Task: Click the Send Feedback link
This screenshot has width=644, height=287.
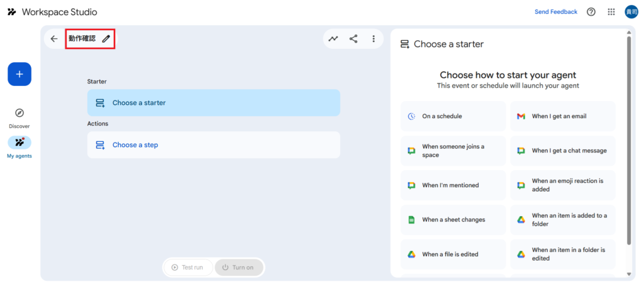Action: coord(555,12)
